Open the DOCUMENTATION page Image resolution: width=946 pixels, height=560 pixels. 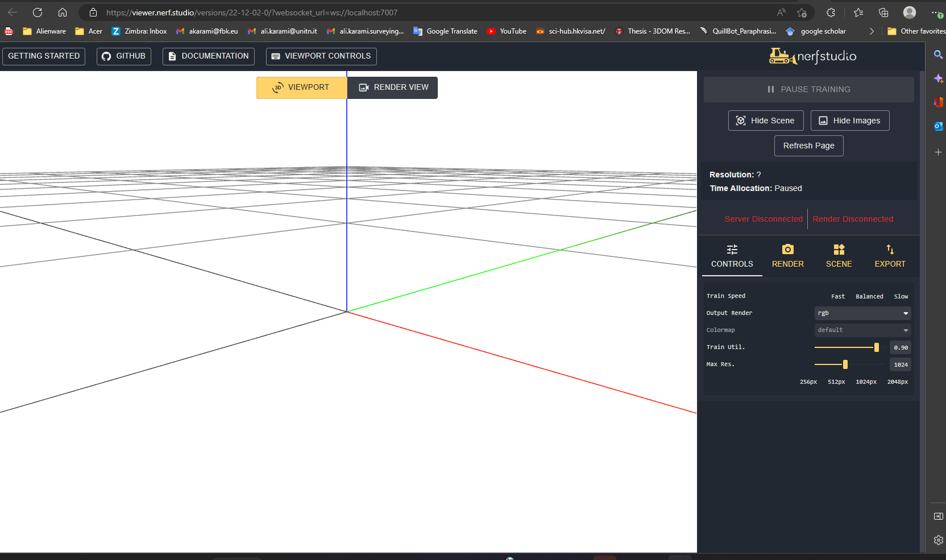(x=208, y=56)
